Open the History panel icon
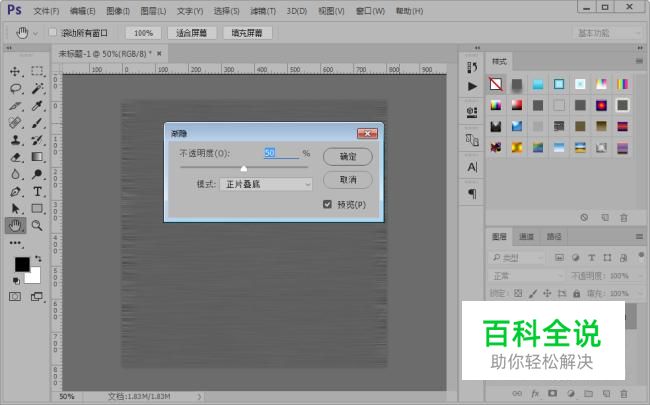Screen dimensions: 650x405 click(472, 67)
